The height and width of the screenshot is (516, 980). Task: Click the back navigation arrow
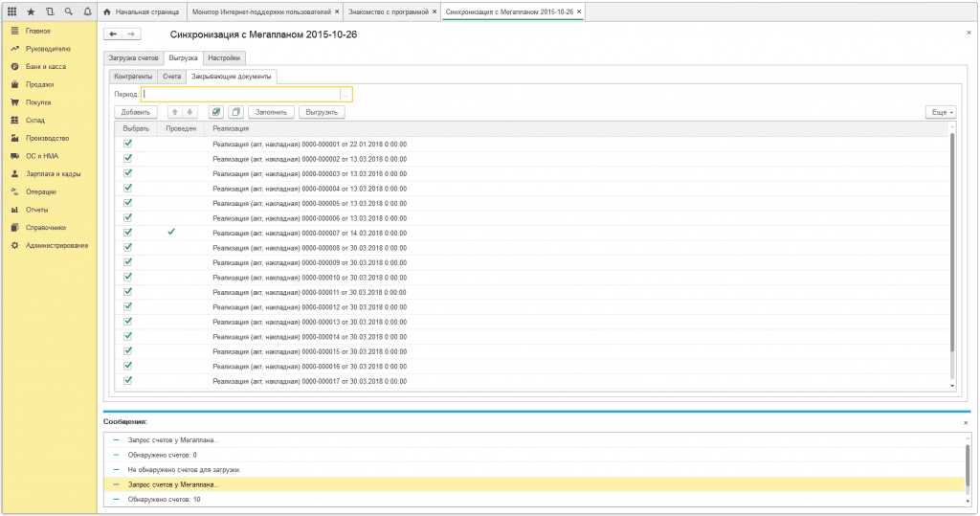(x=114, y=34)
